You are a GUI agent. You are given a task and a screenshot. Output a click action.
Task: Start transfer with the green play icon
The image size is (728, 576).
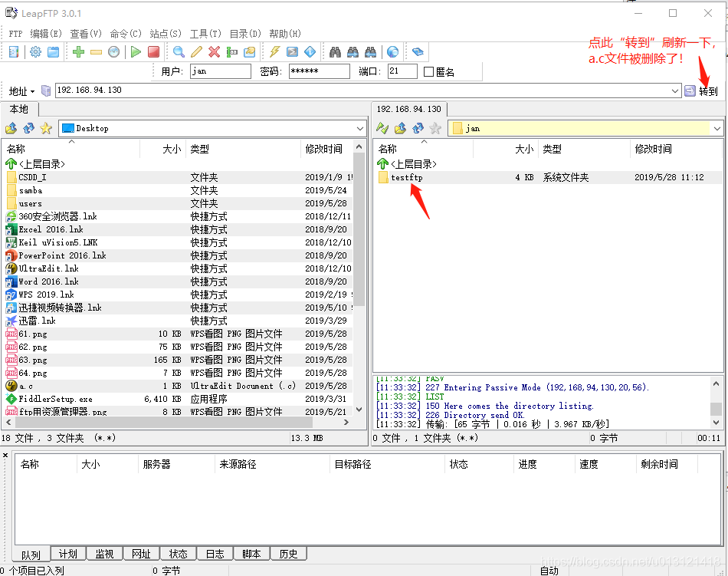[x=136, y=51]
